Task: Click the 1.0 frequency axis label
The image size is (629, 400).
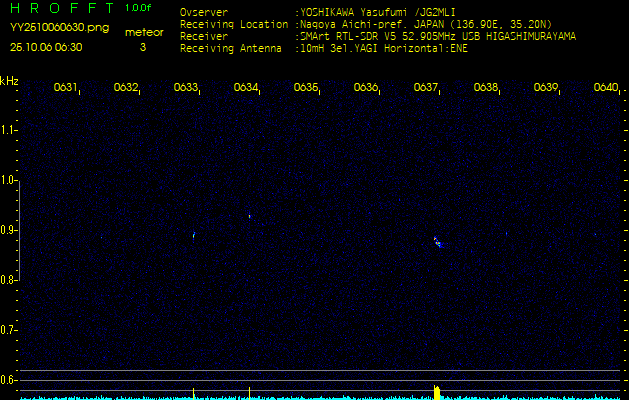Action: coord(8,181)
